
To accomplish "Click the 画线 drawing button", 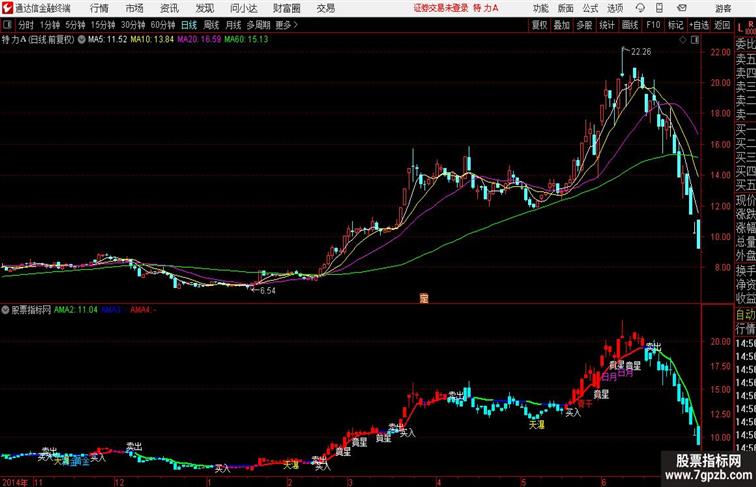I will click(630, 25).
